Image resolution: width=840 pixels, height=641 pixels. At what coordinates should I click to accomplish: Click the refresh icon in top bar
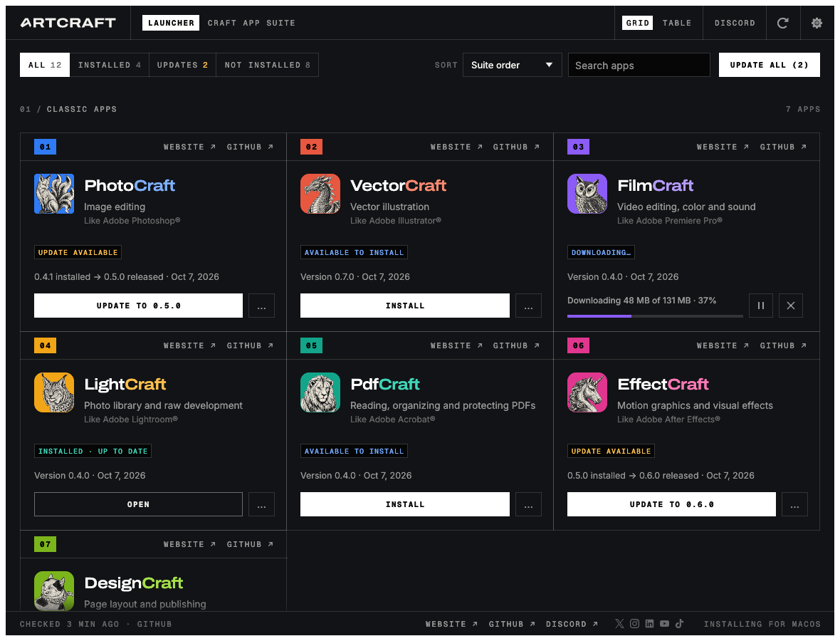(782, 23)
